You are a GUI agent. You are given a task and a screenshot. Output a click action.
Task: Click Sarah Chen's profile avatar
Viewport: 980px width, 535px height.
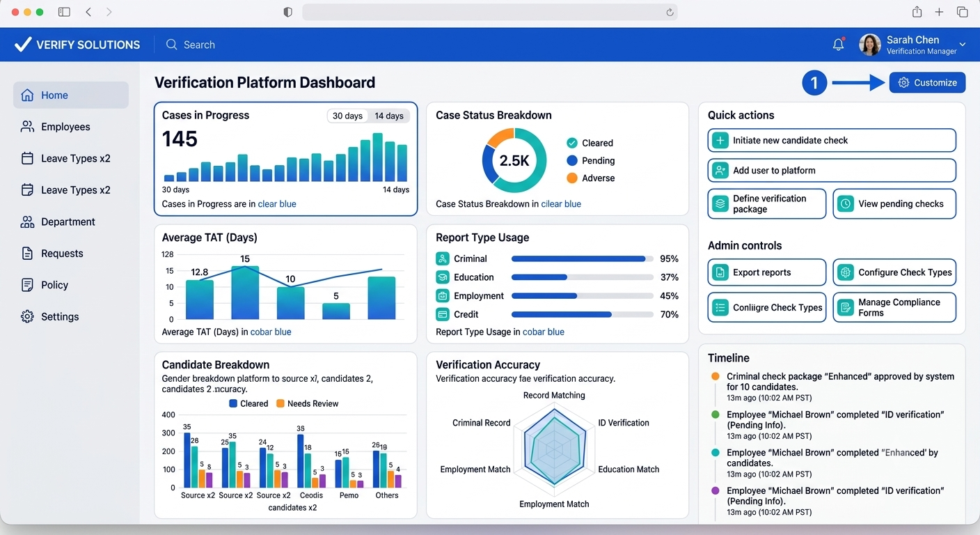870,45
